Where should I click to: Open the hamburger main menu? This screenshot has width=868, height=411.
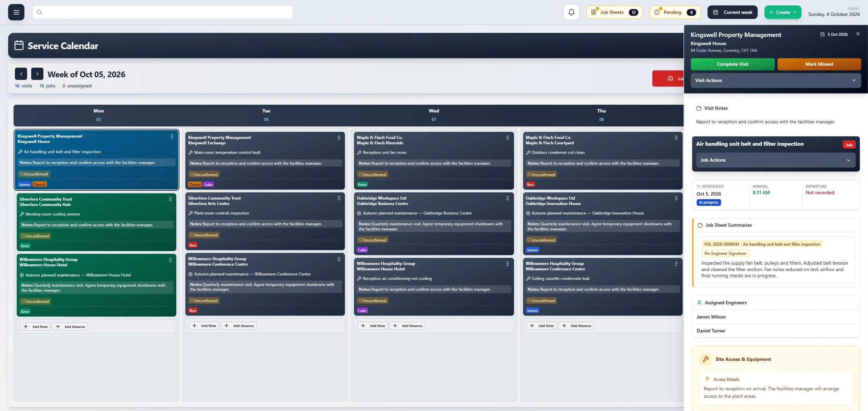click(x=16, y=12)
